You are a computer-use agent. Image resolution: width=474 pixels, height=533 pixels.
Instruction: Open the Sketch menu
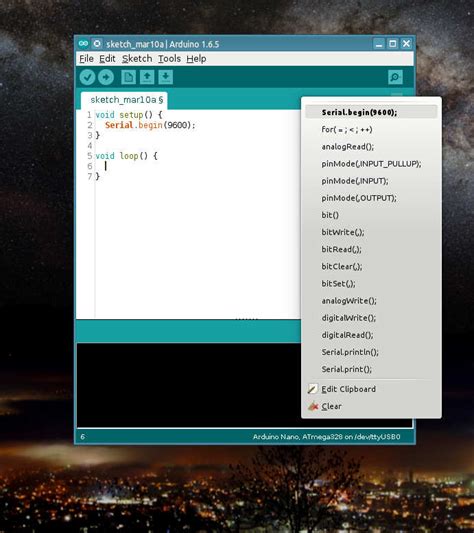(137, 59)
